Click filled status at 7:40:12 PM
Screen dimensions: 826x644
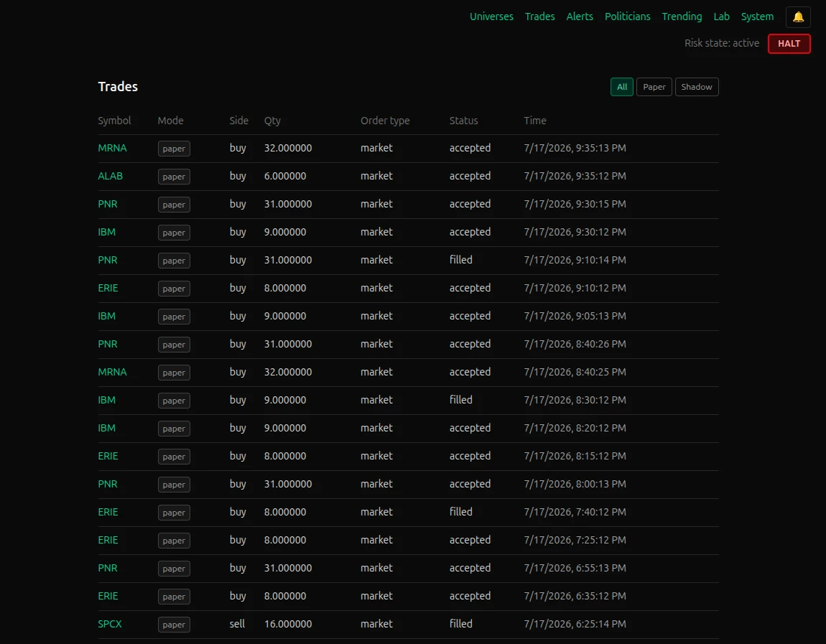tap(461, 512)
